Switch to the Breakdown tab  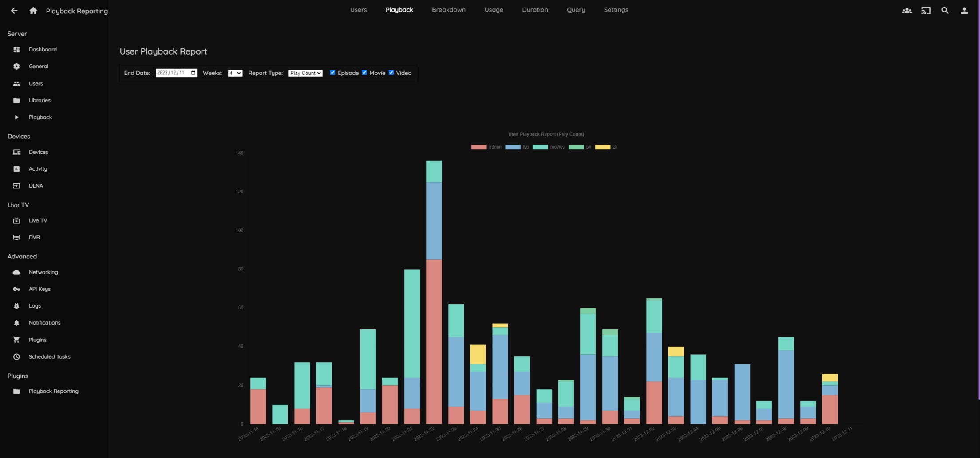(448, 10)
